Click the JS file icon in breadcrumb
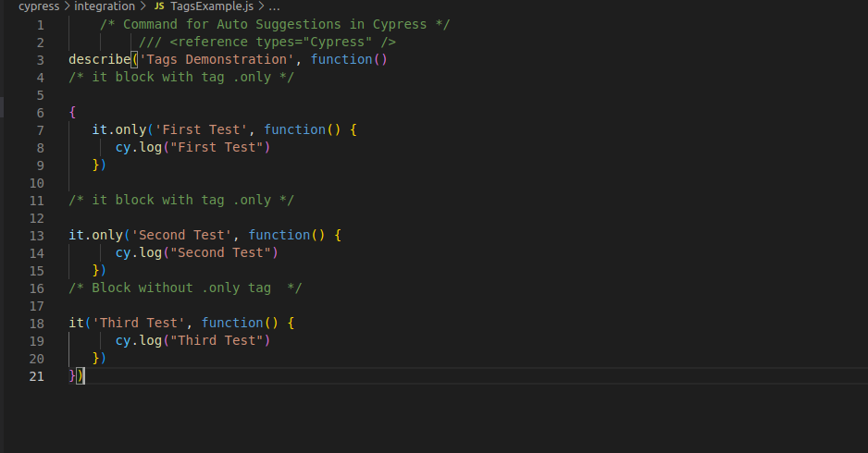The image size is (868, 453). click(x=159, y=6)
